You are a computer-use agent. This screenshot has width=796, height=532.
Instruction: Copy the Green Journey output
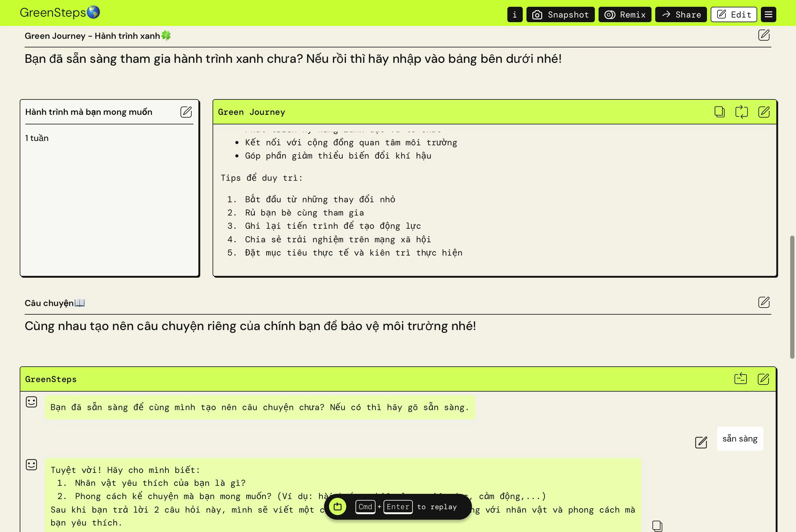tap(719, 112)
